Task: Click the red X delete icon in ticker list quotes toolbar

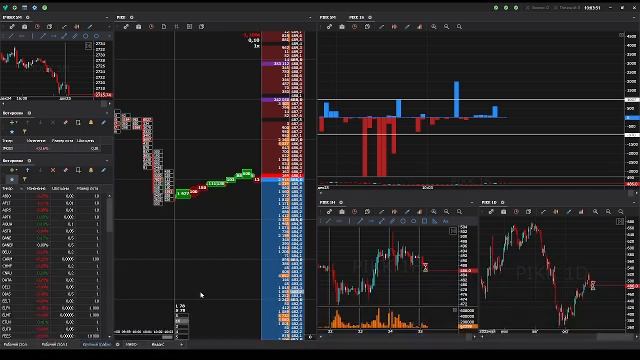Action: coord(53,170)
